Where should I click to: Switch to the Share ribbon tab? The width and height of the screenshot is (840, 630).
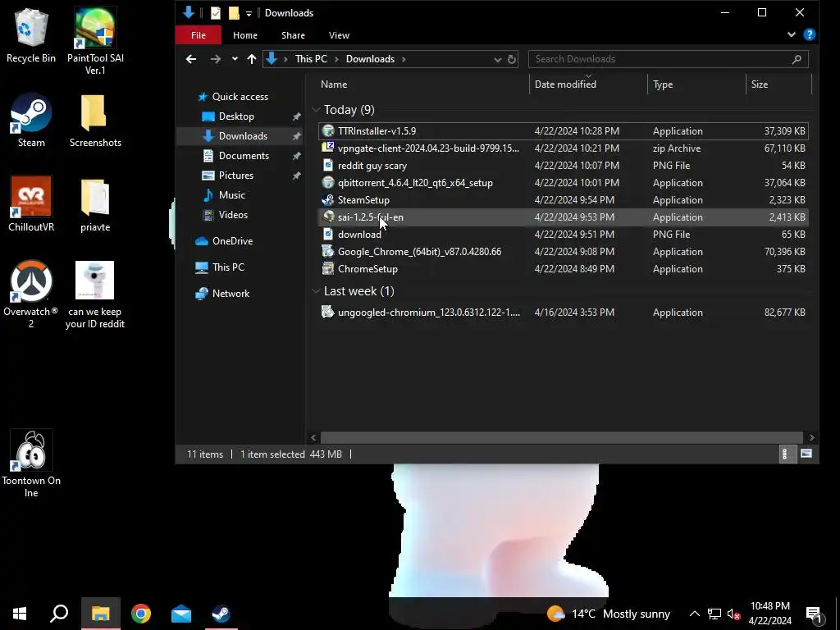[x=293, y=35]
